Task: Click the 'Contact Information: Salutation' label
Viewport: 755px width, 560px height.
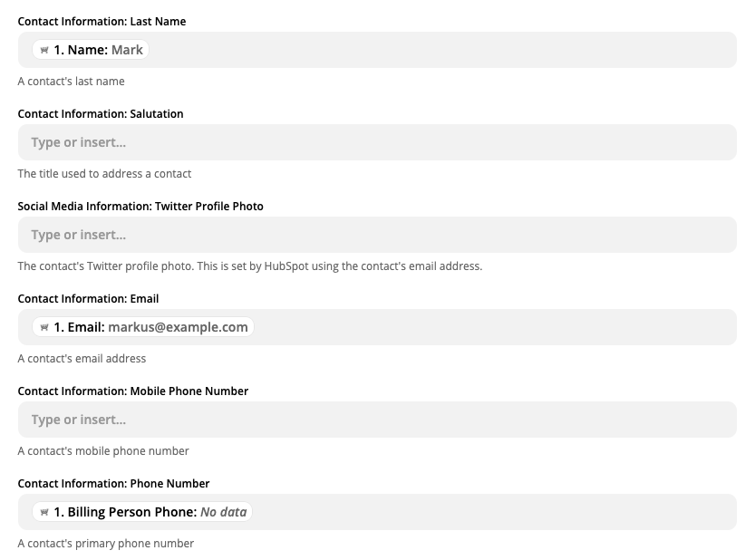Action: click(x=101, y=114)
